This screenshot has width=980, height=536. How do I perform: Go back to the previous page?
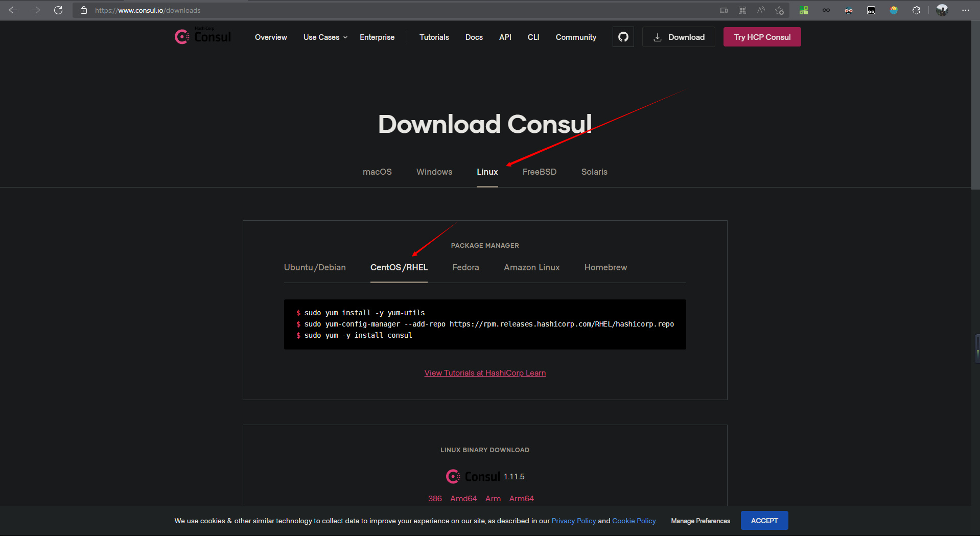pos(13,10)
